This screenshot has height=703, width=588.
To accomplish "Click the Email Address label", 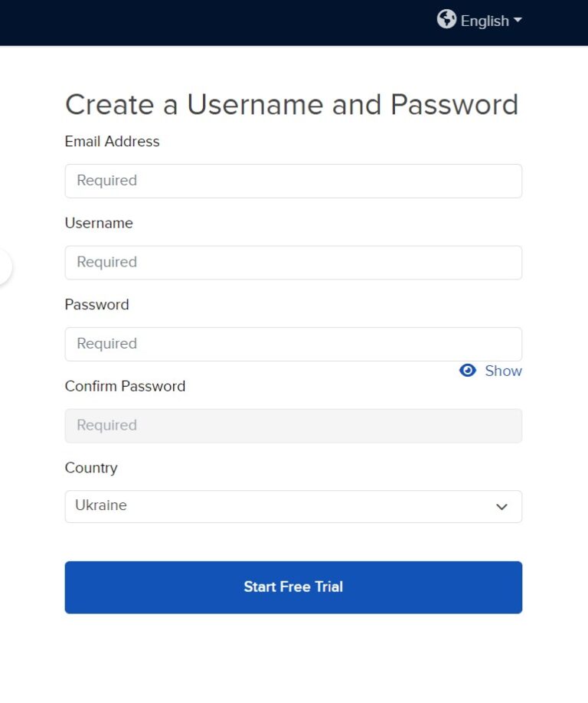I will [x=112, y=142].
